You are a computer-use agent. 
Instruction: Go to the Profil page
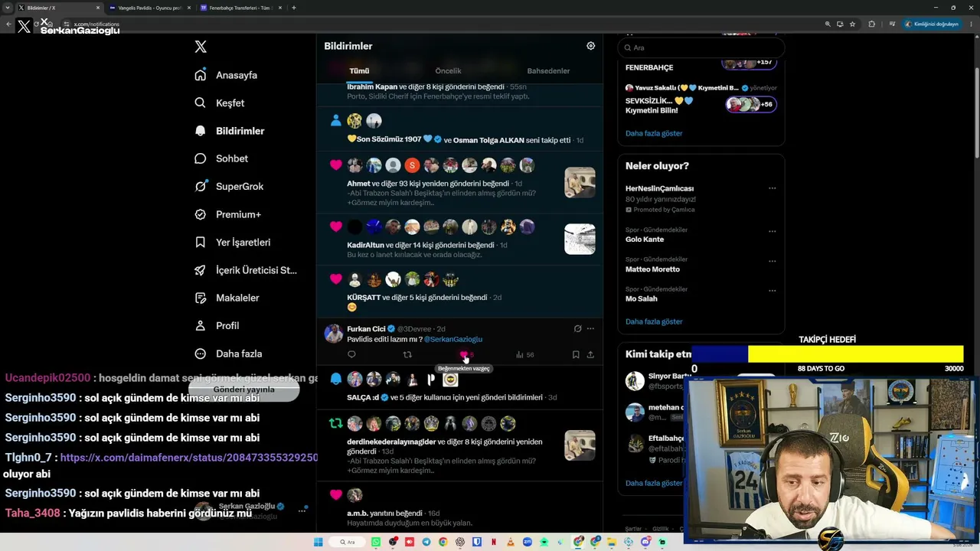click(217, 325)
